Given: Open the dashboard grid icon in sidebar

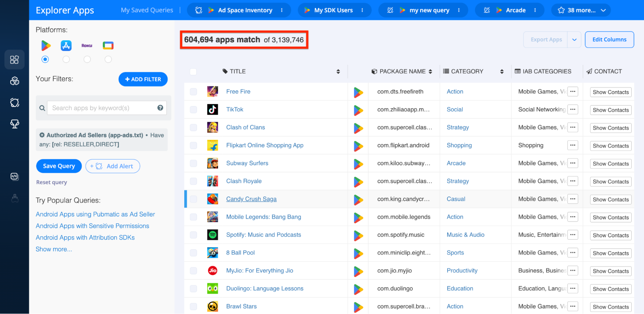Looking at the screenshot, I should 14,60.
